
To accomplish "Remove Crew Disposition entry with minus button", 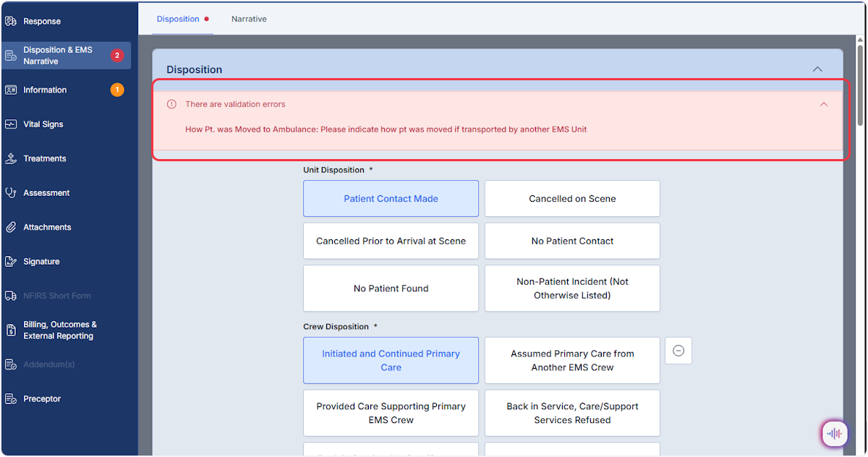I will pos(678,351).
